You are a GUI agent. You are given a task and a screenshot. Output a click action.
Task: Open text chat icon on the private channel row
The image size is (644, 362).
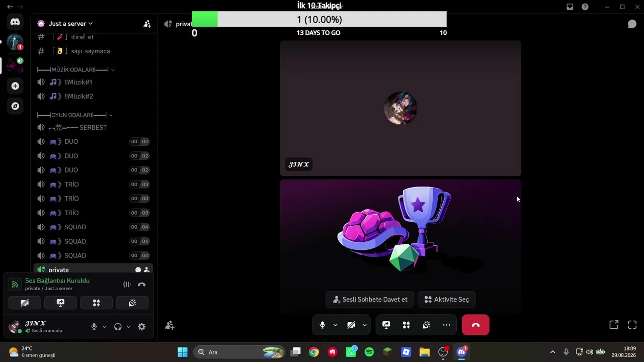click(x=138, y=270)
